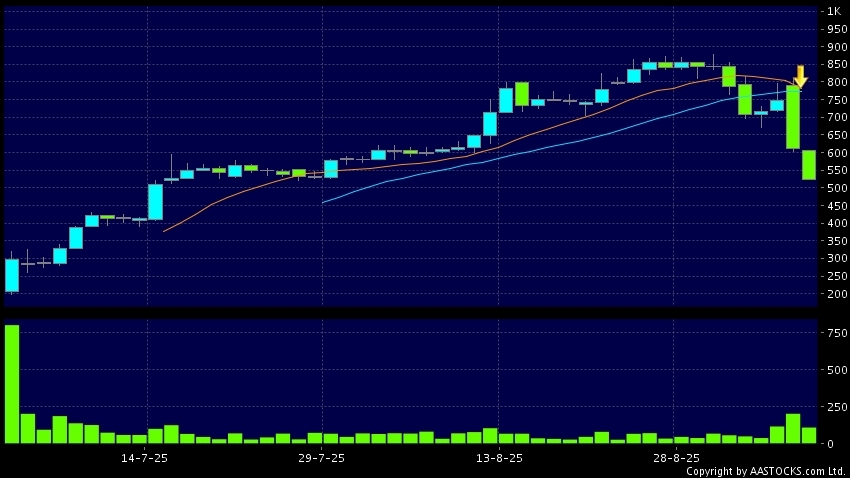Click the 29-7-25 date label
Viewport: 850px width, 478px height.
[322, 457]
